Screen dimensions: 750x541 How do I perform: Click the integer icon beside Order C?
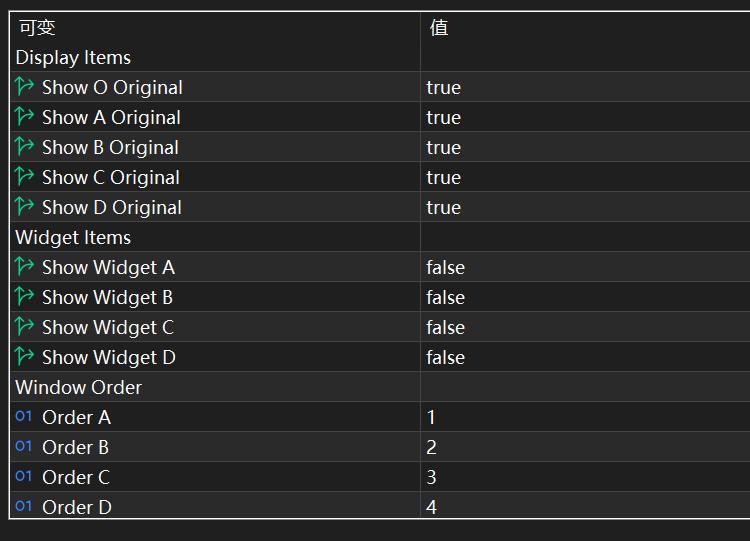click(24, 477)
